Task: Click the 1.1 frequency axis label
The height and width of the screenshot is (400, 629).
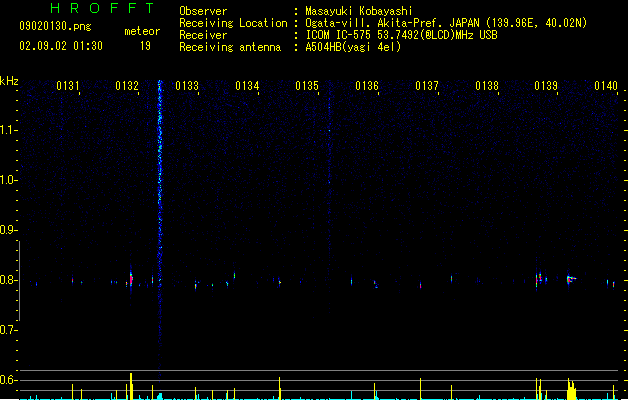Action: (8, 130)
